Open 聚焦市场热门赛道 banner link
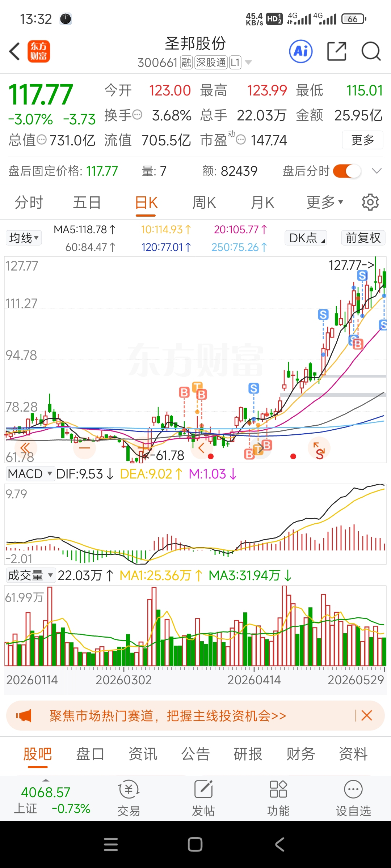391x868 pixels. [x=168, y=715]
